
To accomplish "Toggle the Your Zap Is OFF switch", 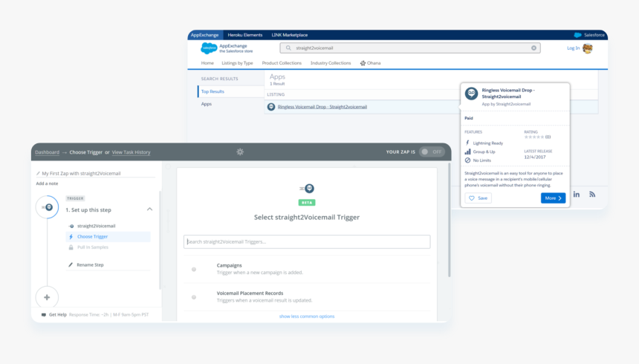I will [x=432, y=152].
